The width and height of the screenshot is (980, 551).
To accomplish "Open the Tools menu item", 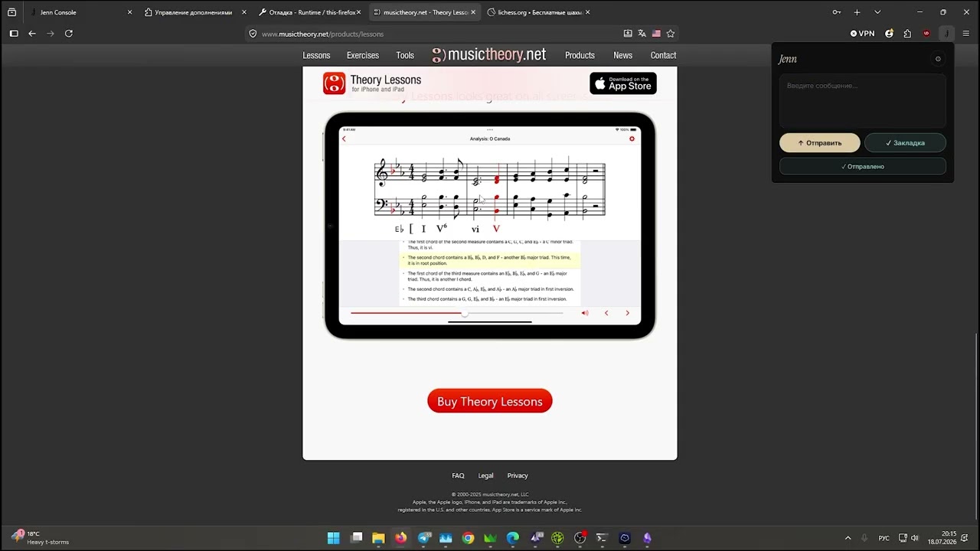I will [x=405, y=55].
